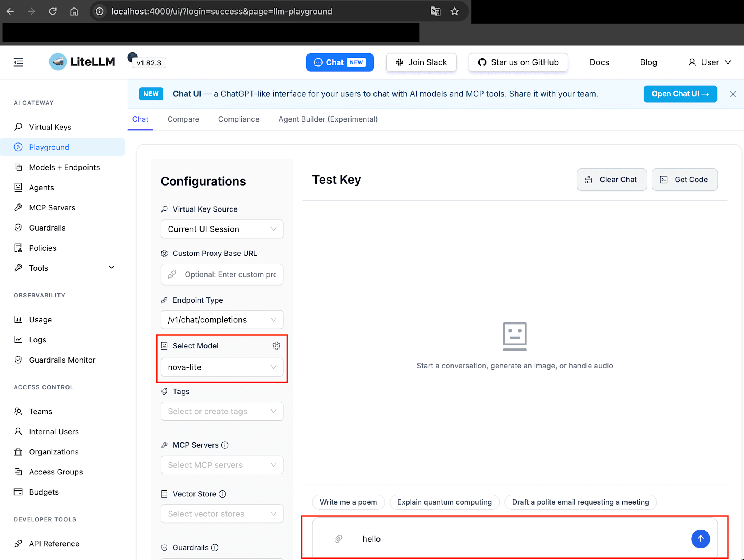Open Guardrails Monitor
Viewport: 744px width, 560px height.
pyautogui.click(x=62, y=360)
